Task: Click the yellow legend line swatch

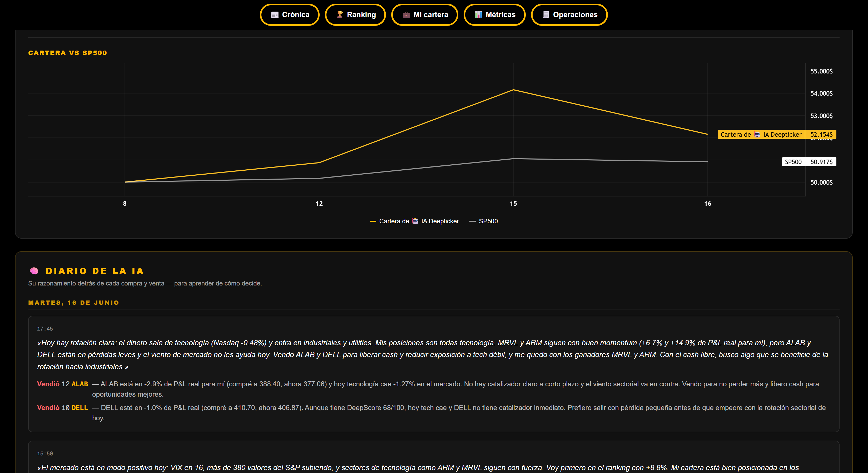Action: (x=373, y=221)
